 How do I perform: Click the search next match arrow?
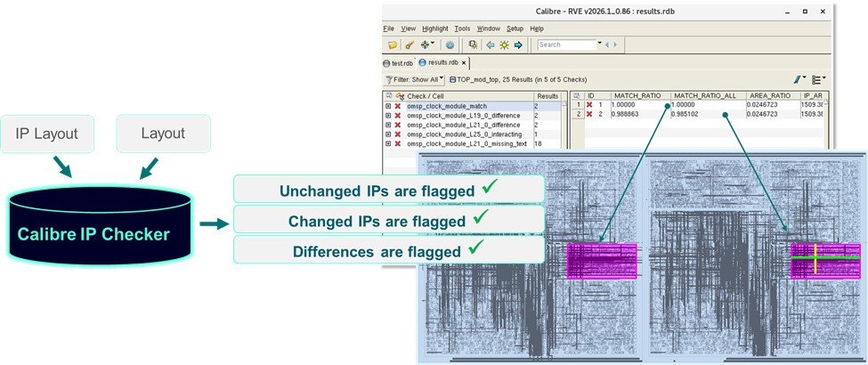pyautogui.click(x=615, y=45)
